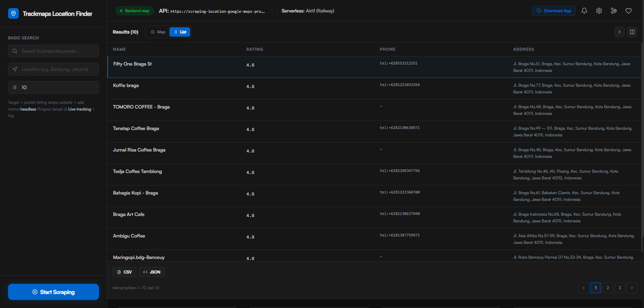Open results page 2
The width and height of the screenshot is (644, 308).
tap(608, 288)
